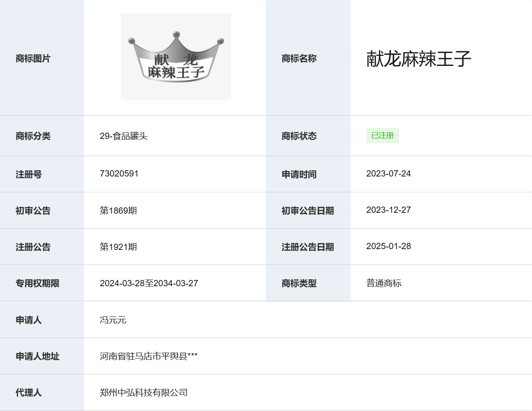532x411 pixels.
Task: Select the category value 29-食品罐头
Action: [x=123, y=136]
